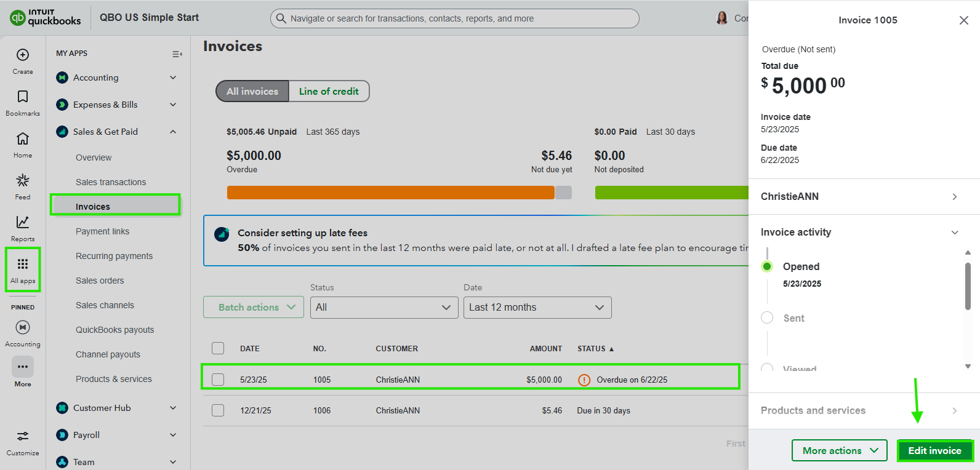Open the More actions button
Screen dimensions: 980x470
click(x=839, y=450)
